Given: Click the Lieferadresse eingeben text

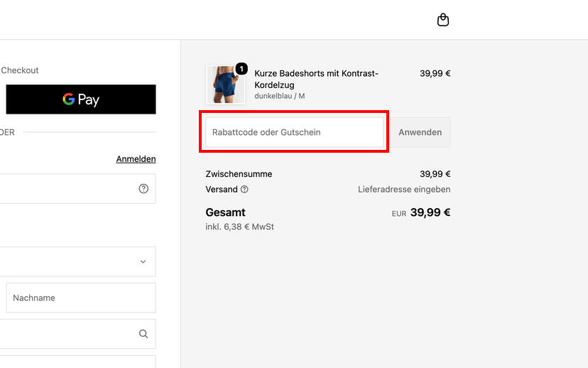Looking at the screenshot, I should 404,190.
